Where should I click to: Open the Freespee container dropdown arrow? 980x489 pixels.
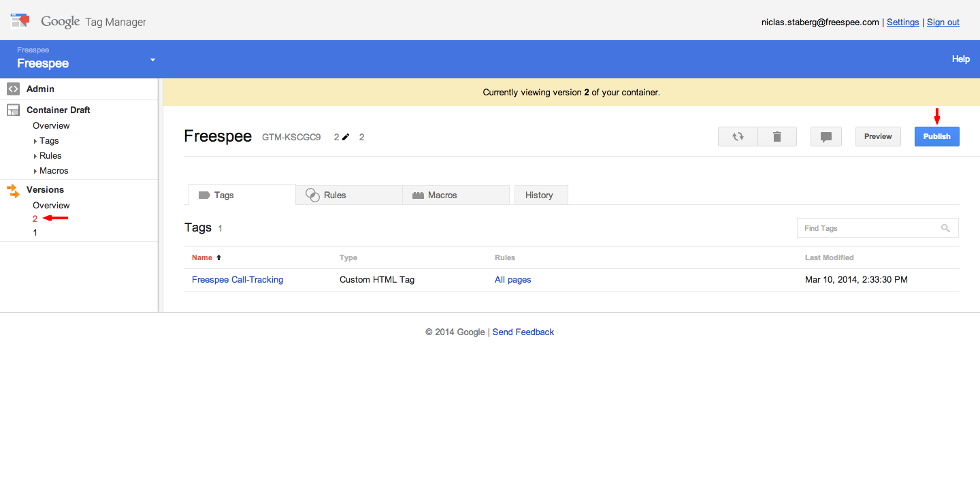152,60
